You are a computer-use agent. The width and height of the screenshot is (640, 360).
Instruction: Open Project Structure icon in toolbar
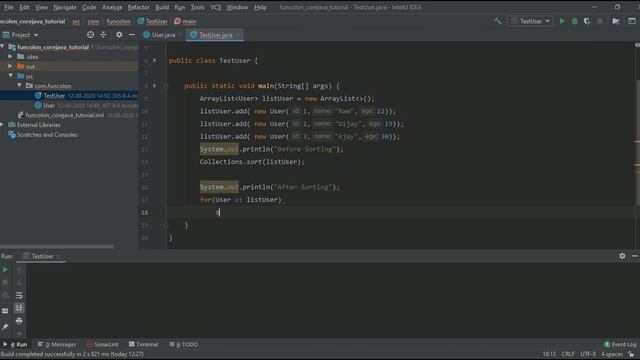(616, 21)
